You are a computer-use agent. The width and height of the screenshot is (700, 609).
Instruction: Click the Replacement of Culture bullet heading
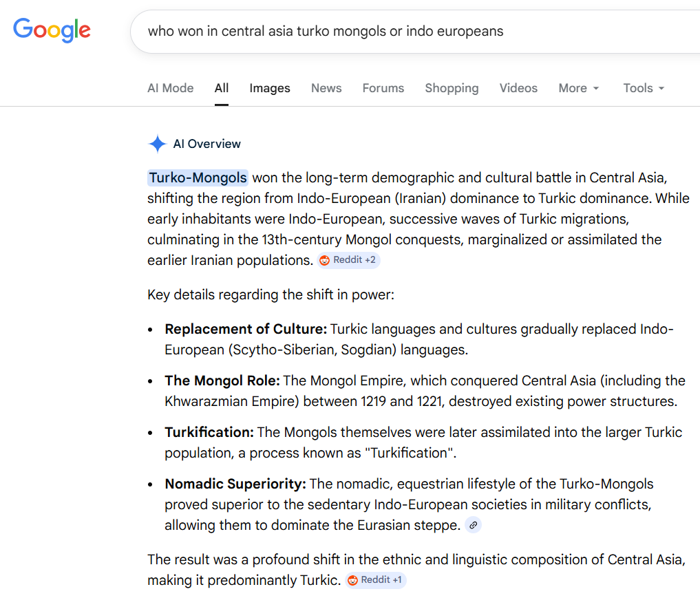(246, 329)
